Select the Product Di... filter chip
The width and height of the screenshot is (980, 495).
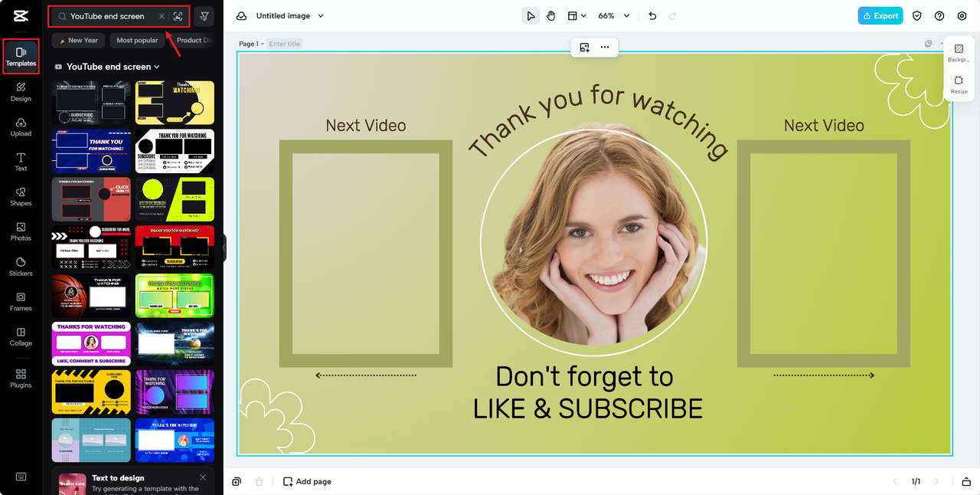191,40
